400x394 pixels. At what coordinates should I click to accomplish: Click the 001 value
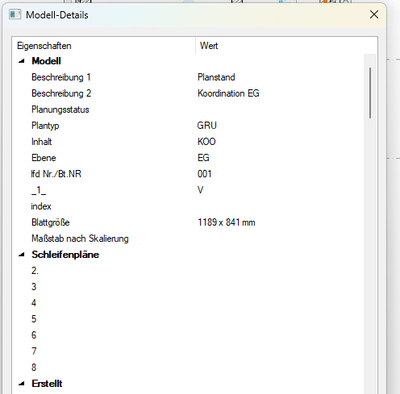204,174
